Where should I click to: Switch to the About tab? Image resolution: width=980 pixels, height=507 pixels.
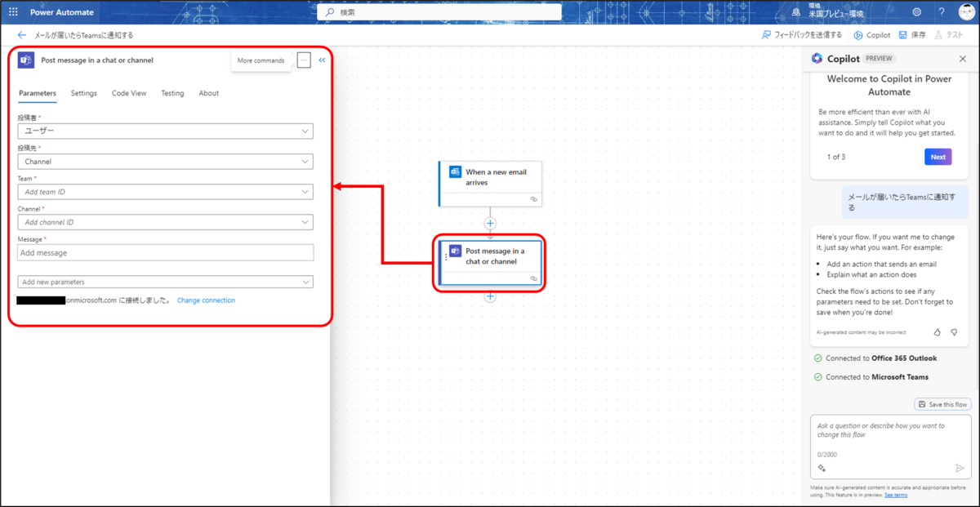click(209, 93)
